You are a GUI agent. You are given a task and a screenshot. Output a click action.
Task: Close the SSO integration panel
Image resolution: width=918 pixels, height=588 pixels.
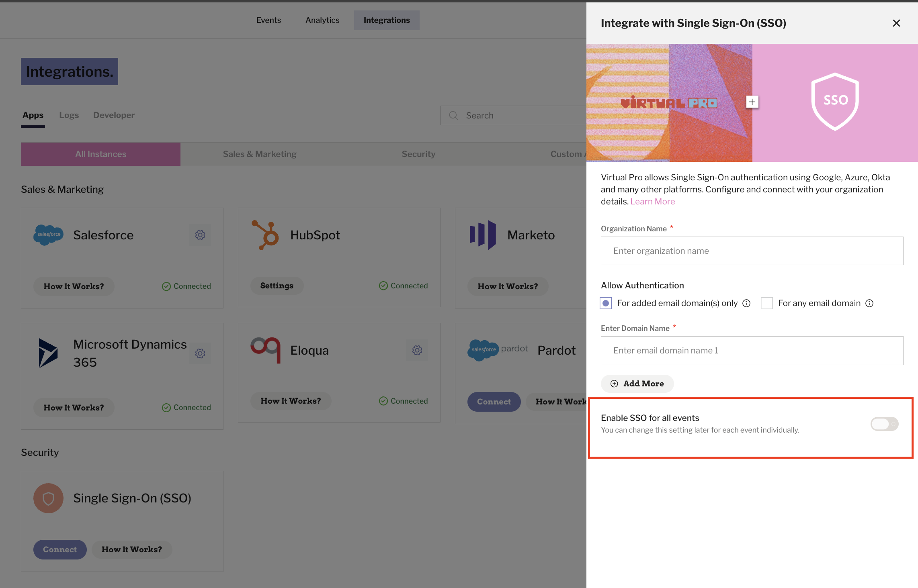[896, 23]
